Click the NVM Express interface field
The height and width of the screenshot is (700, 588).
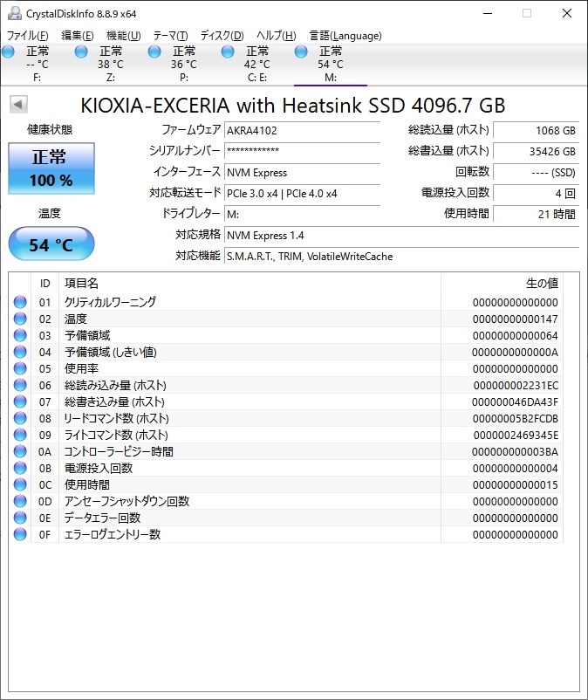[302, 172]
